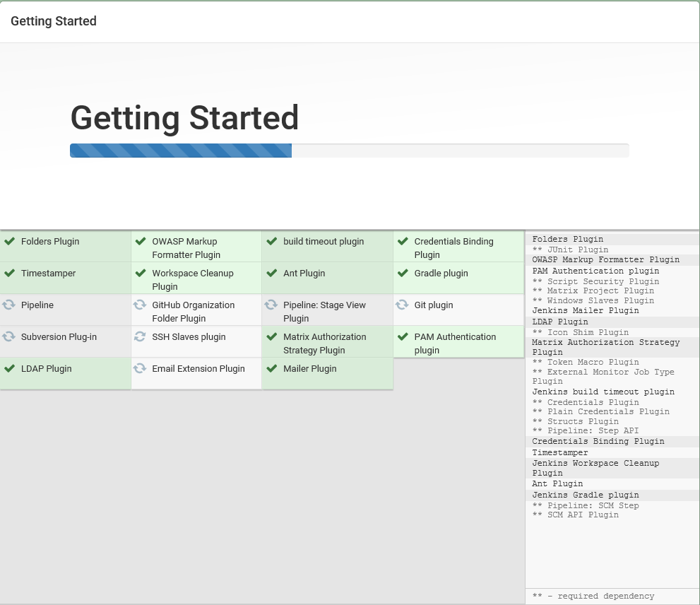The image size is (700, 605).
Task: Click the required dependency legend footer
Action: [593, 596]
